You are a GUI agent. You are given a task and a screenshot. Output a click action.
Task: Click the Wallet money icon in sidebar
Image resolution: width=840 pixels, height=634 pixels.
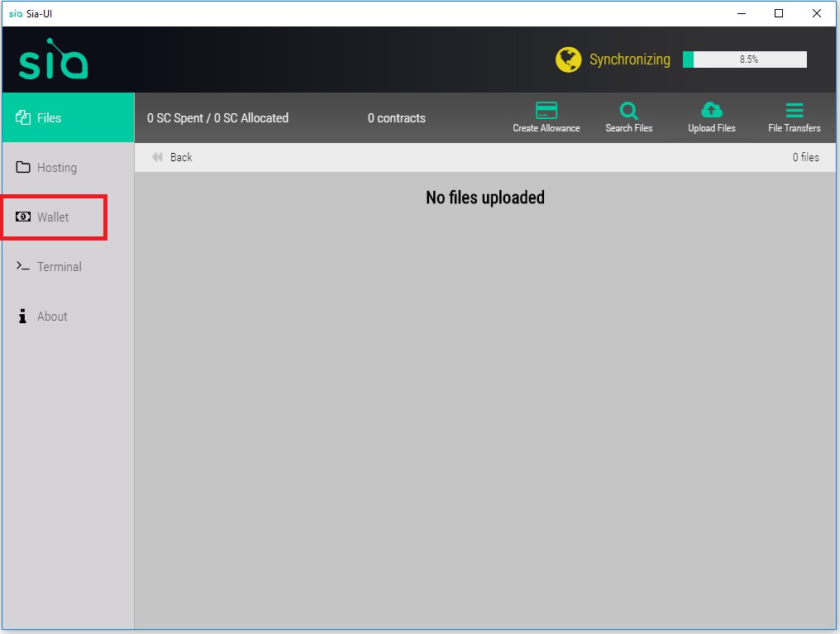point(23,217)
